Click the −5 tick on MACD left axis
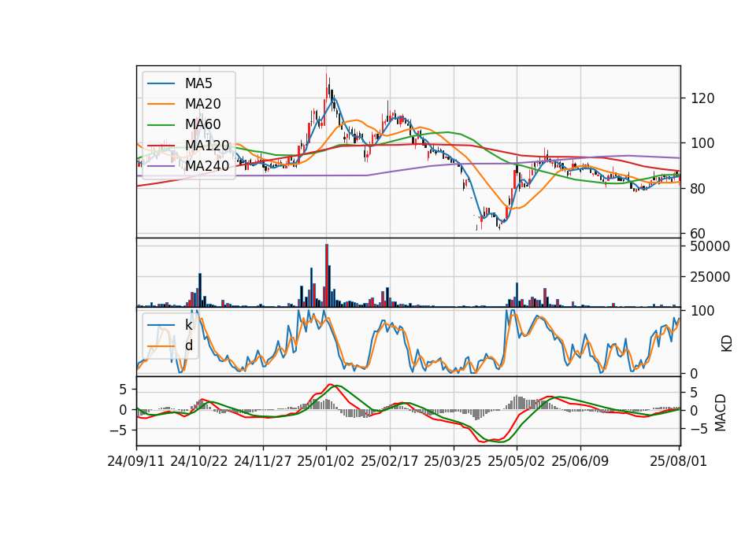 point(118,430)
